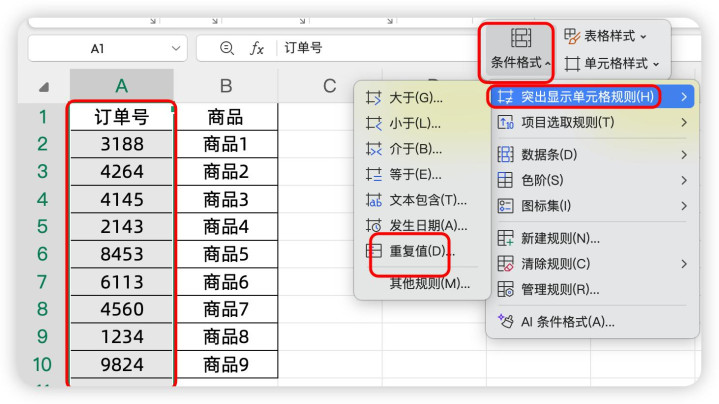The width and height of the screenshot is (719, 404).
Task: Click the 小于 less-than icon
Action: click(373, 123)
